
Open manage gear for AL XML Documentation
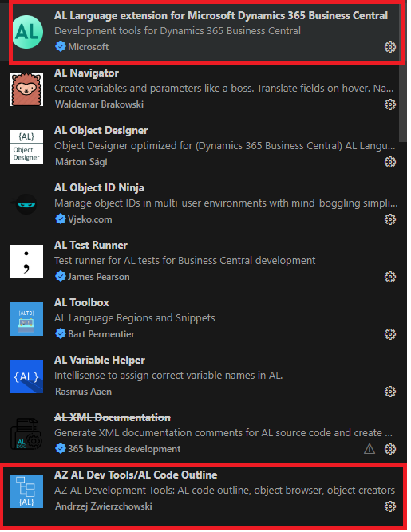pos(390,449)
